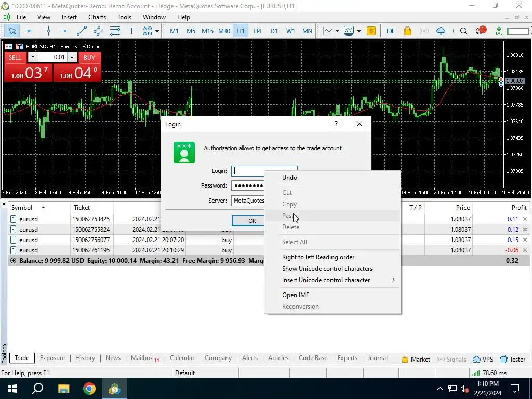The image size is (532, 399).
Task: Click the 0.01 volume field
Action: tap(52, 57)
